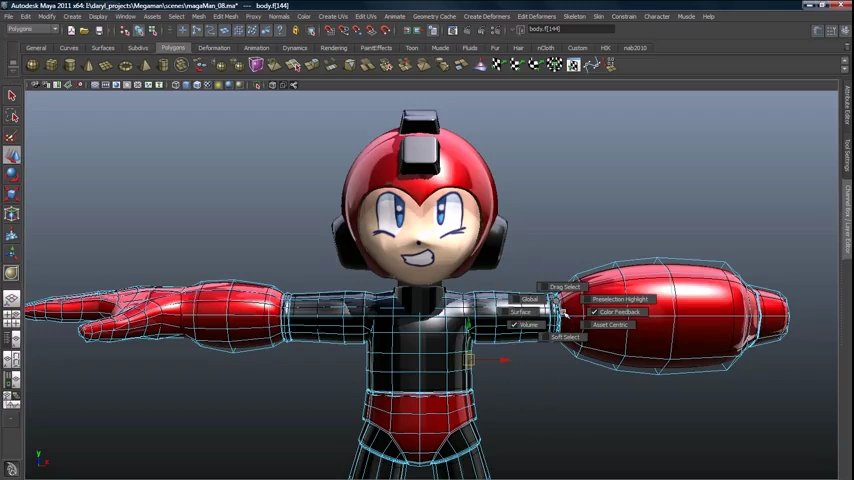Open the Skeleton menu

[x=574, y=16]
